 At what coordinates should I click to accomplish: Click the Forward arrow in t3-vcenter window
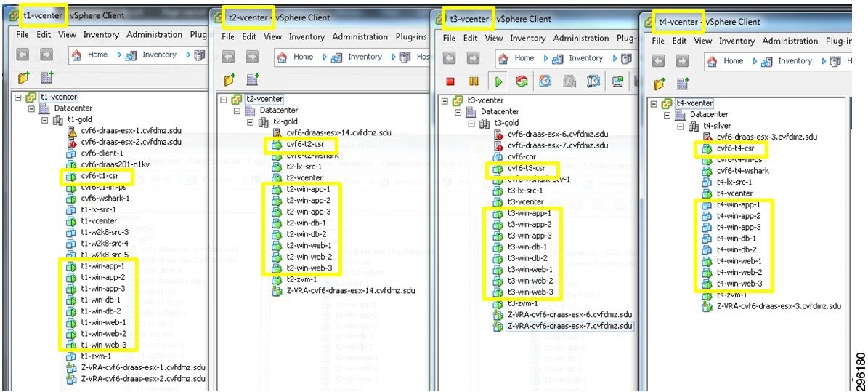[474, 57]
